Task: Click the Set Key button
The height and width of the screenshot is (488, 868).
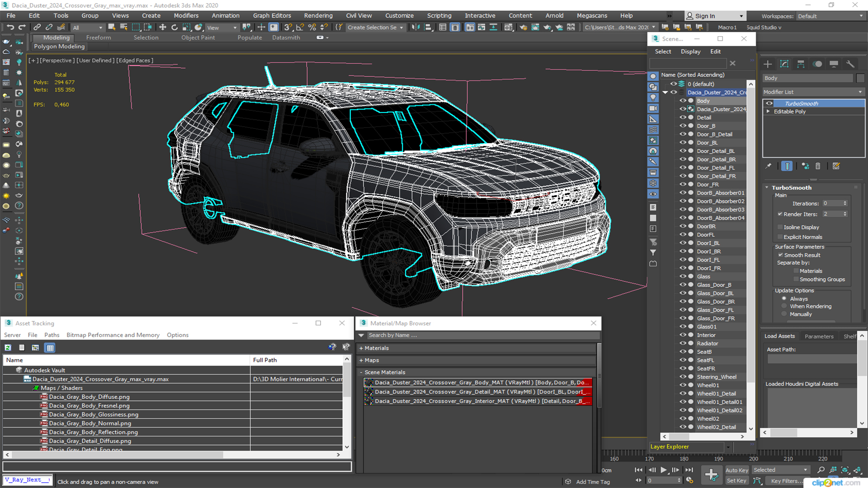Action: [736, 481]
